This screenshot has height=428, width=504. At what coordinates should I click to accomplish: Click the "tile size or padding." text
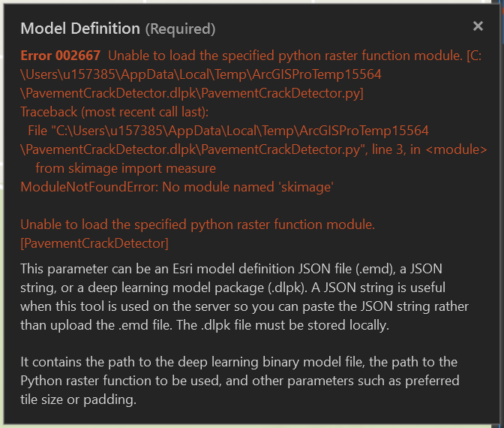(79, 399)
